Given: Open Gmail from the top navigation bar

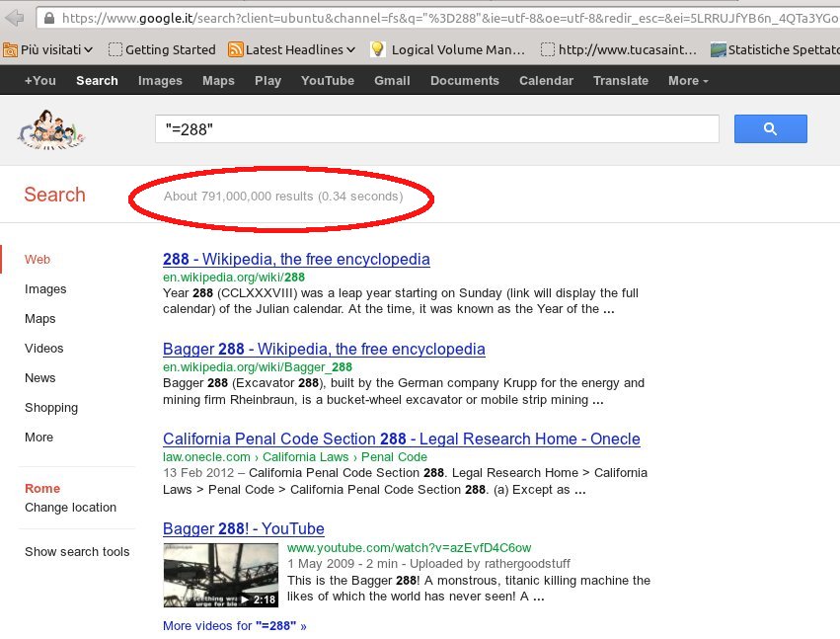Looking at the screenshot, I should pos(392,81).
